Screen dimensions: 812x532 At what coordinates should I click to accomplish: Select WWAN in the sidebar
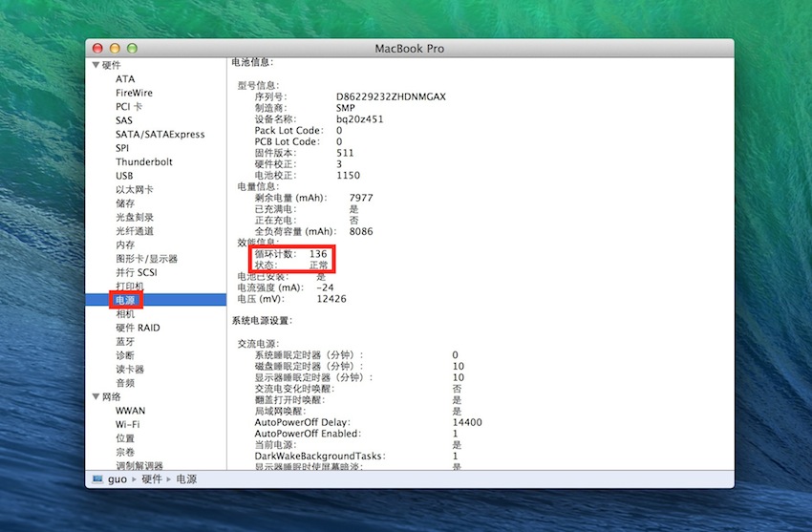(131, 411)
